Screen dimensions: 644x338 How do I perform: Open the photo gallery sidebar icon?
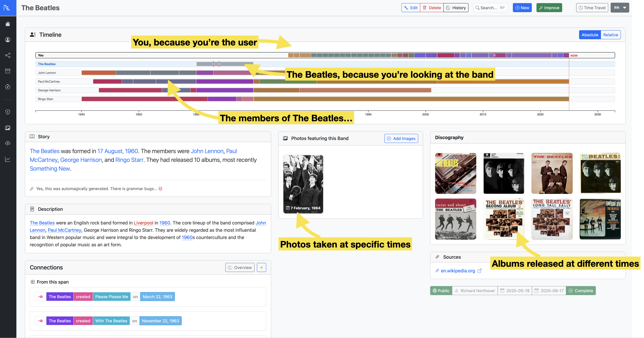click(8, 128)
